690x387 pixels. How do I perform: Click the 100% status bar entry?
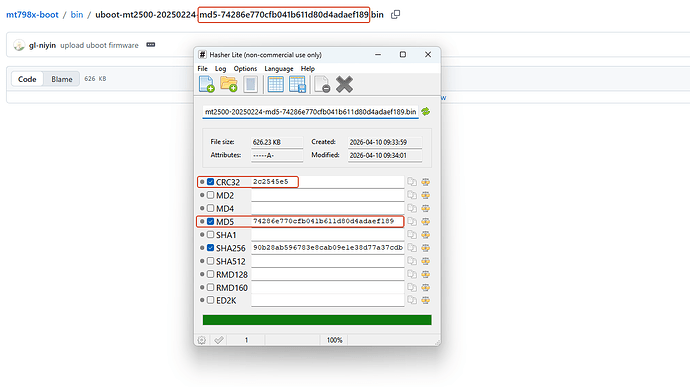click(x=334, y=340)
